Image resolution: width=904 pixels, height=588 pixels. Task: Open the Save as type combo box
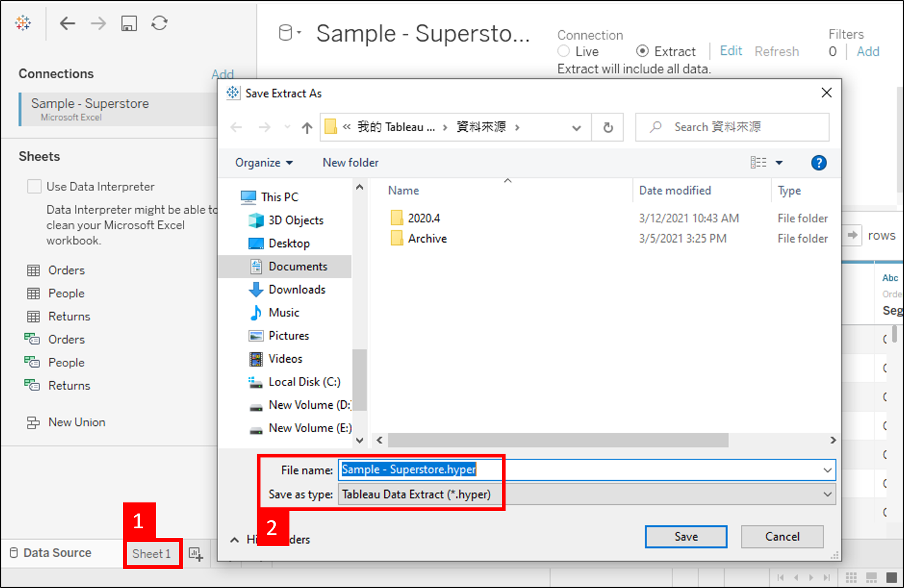point(586,494)
